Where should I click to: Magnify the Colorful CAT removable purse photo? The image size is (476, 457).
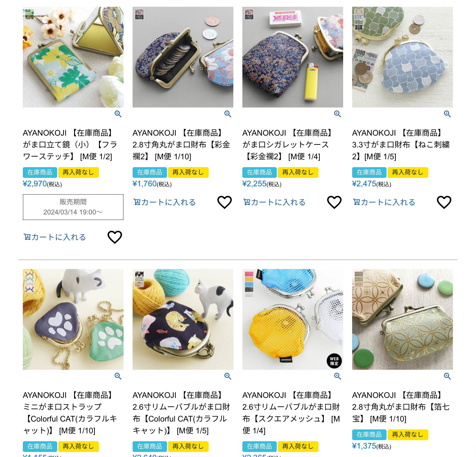(228, 376)
